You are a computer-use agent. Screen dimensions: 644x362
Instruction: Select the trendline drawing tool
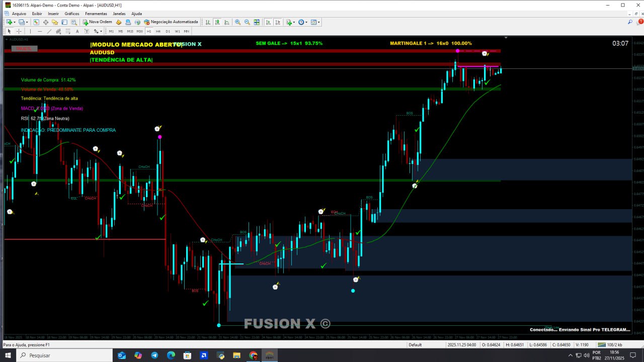pyautogui.click(x=49, y=31)
